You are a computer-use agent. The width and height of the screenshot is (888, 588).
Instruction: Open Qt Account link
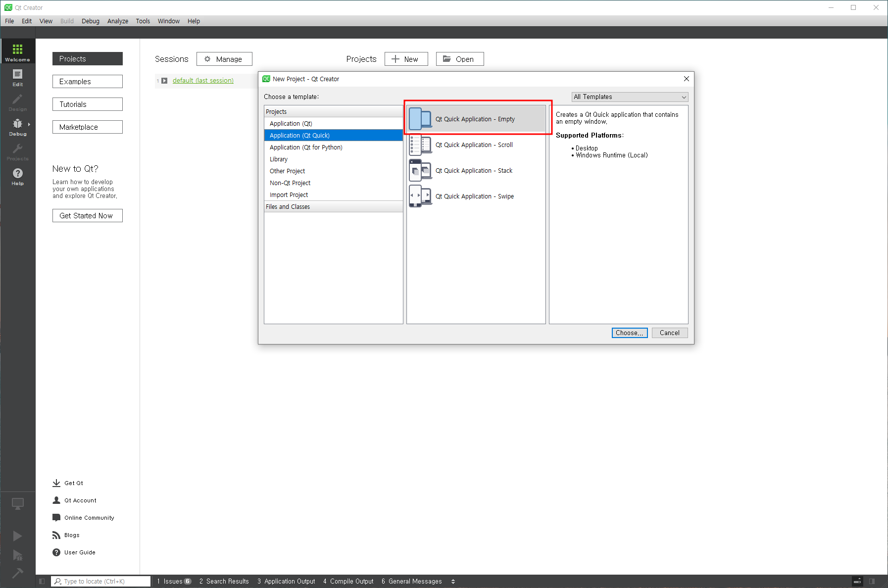click(74, 500)
